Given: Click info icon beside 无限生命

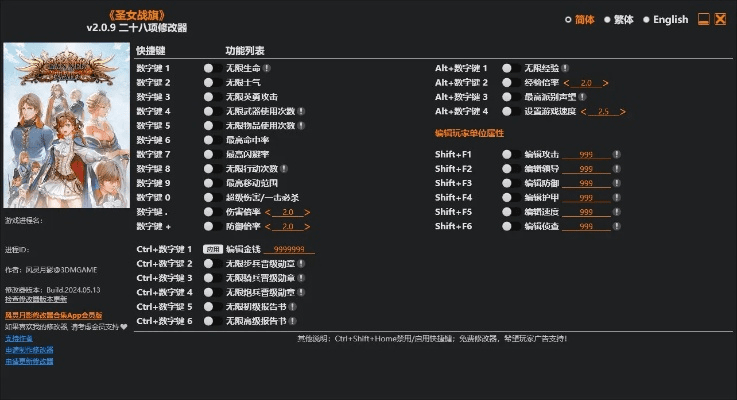Looking at the screenshot, I should tap(267, 68).
